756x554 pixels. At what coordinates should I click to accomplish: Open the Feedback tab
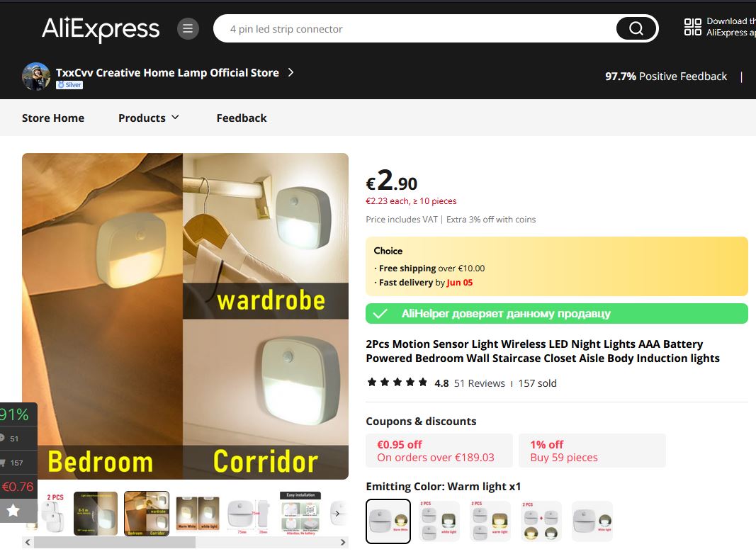coord(242,118)
